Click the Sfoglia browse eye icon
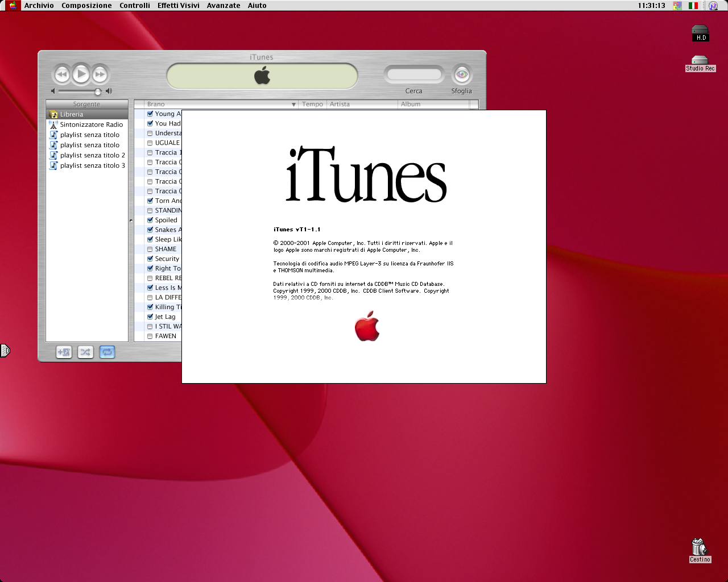728x582 pixels. (462, 74)
